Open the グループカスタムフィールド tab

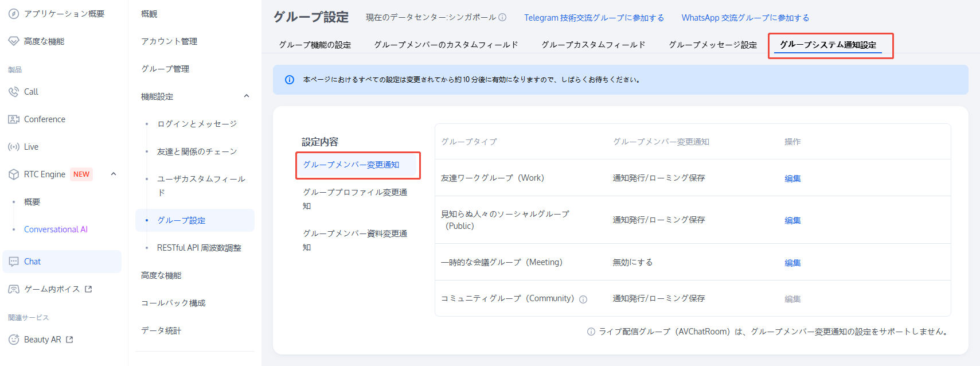point(594,45)
